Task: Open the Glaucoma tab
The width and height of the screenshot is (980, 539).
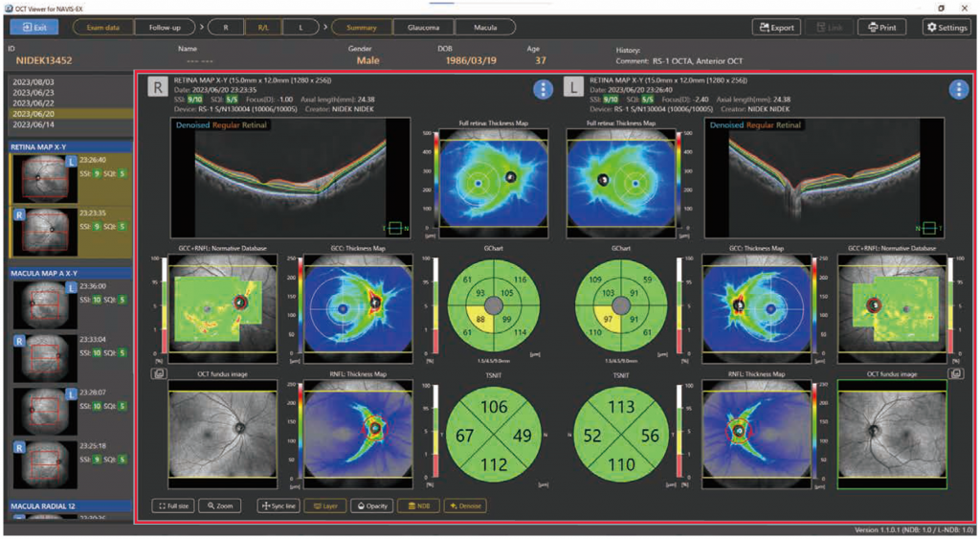Action: pyautogui.click(x=423, y=28)
